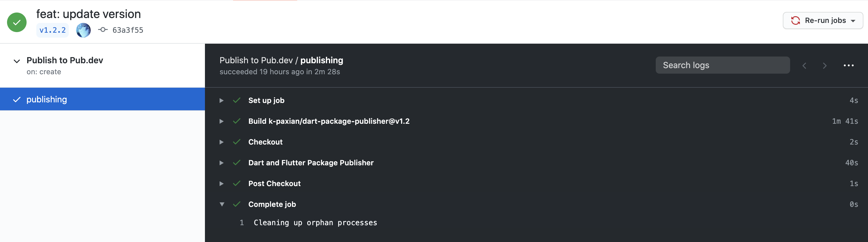Image resolution: width=868 pixels, height=242 pixels.
Task: Collapse the Publish to Pub.dev workflow chevron
Action: tap(16, 61)
